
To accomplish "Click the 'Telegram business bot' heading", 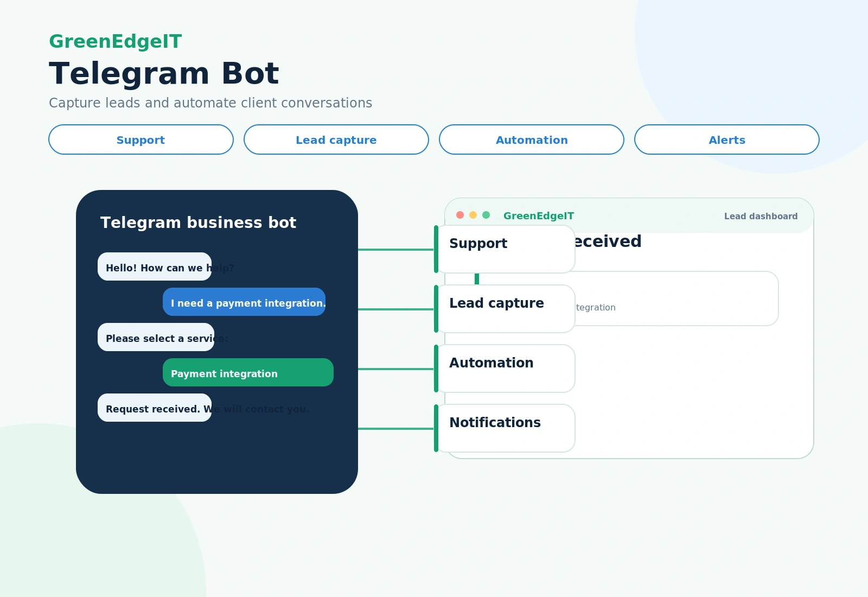I will (198, 223).
